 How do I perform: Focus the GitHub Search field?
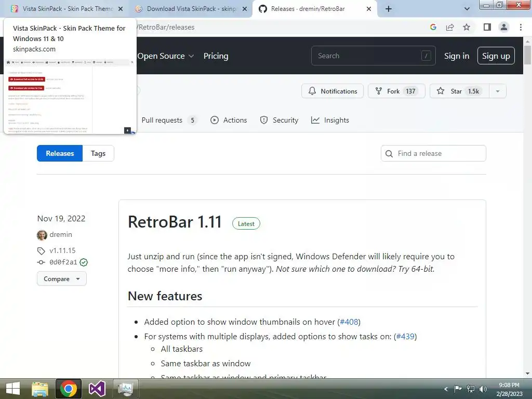[373, 56]
